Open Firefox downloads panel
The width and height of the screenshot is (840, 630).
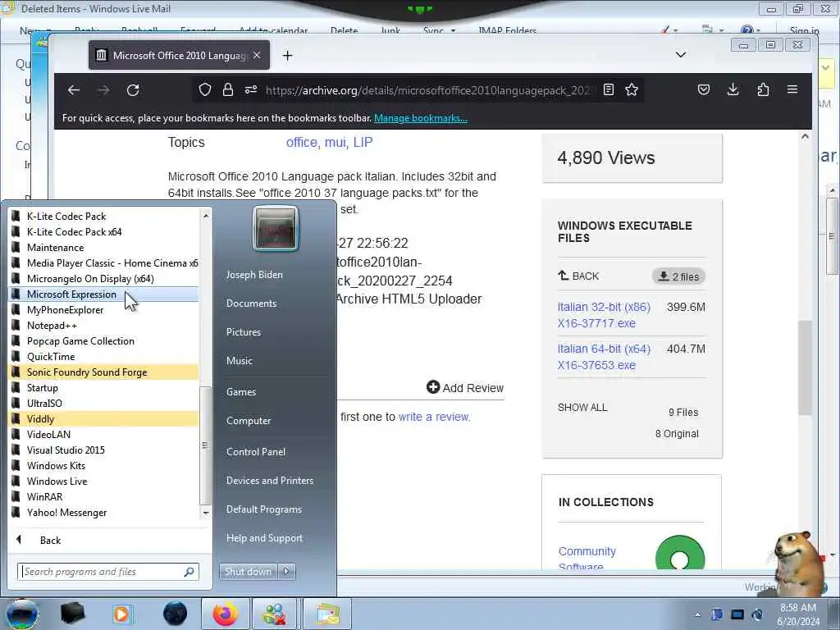coord(733,89)
